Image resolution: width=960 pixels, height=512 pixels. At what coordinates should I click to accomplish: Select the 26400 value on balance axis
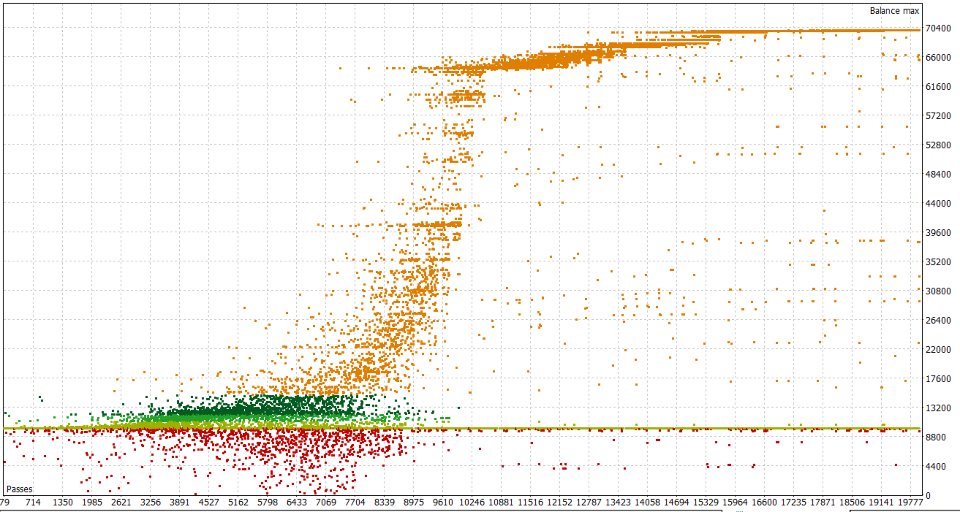(x=937, y=320)
